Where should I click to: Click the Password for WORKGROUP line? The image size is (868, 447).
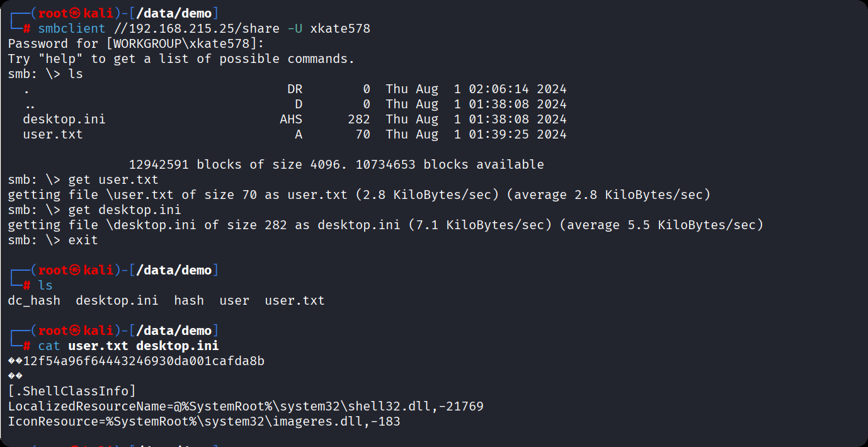click(136, 43)
